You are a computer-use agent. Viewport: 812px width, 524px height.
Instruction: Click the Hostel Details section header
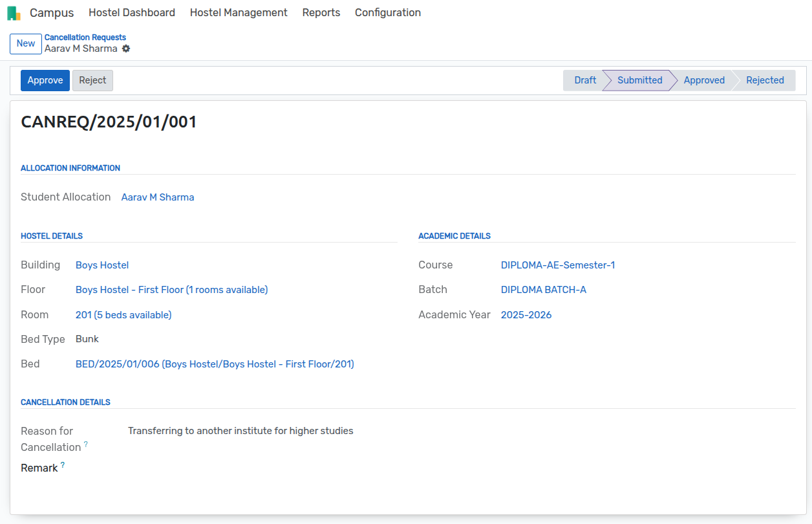coord(52,236)
